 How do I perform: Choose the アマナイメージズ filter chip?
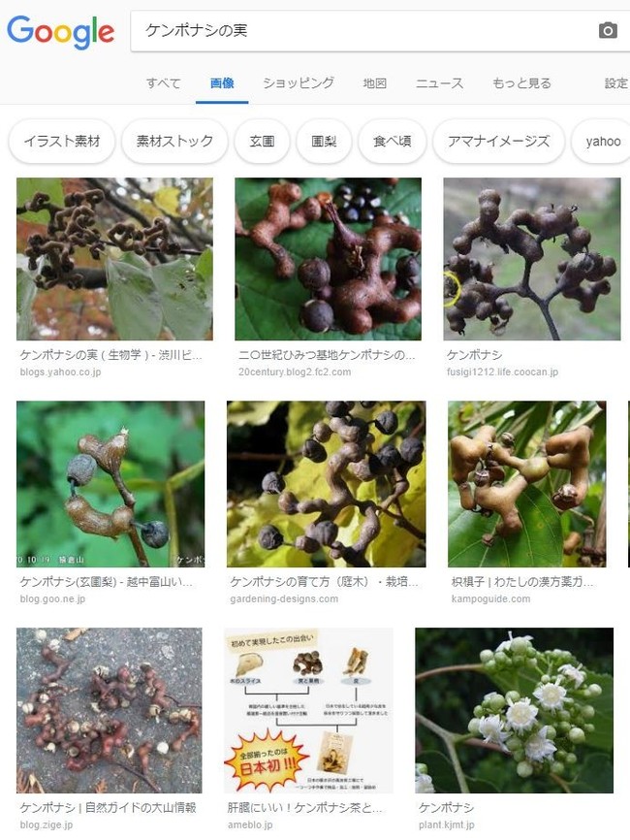498,142
